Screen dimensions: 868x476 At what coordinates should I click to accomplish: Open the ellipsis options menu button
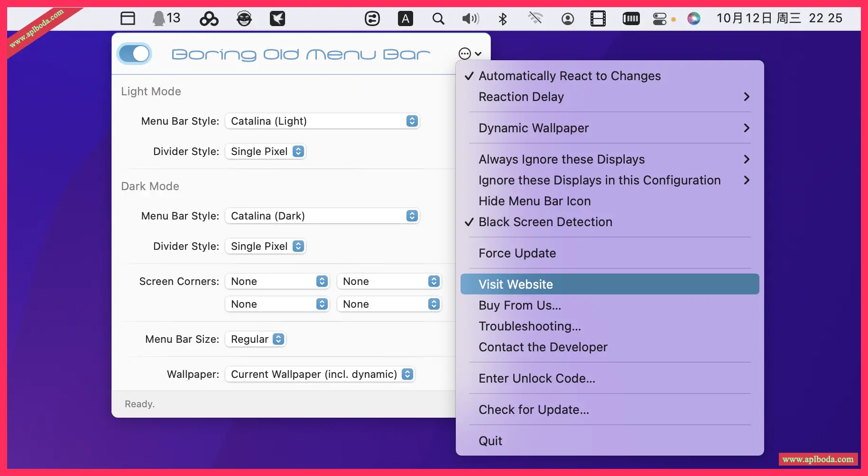click(470, 54)
